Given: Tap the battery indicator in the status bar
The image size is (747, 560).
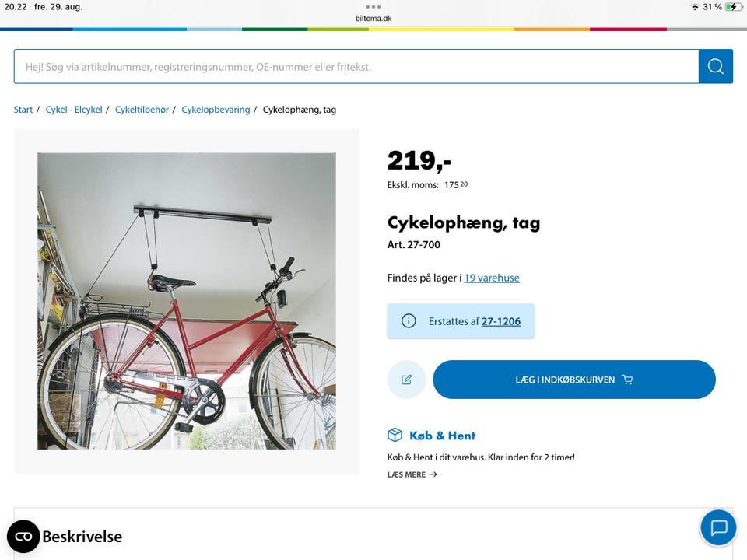Looking at the screenshot, I should pos(731,6).
